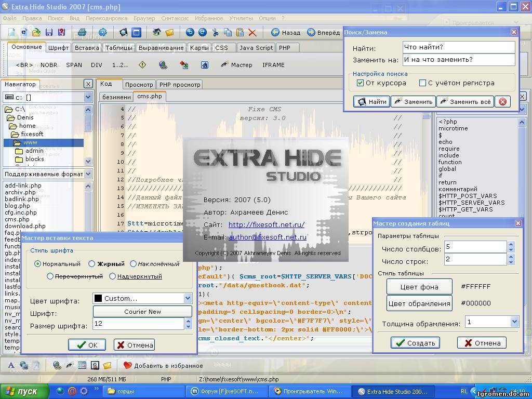Screen dimensions: 532x399
Task: Click Цвет фона color button
Action: tap(419, 287)
